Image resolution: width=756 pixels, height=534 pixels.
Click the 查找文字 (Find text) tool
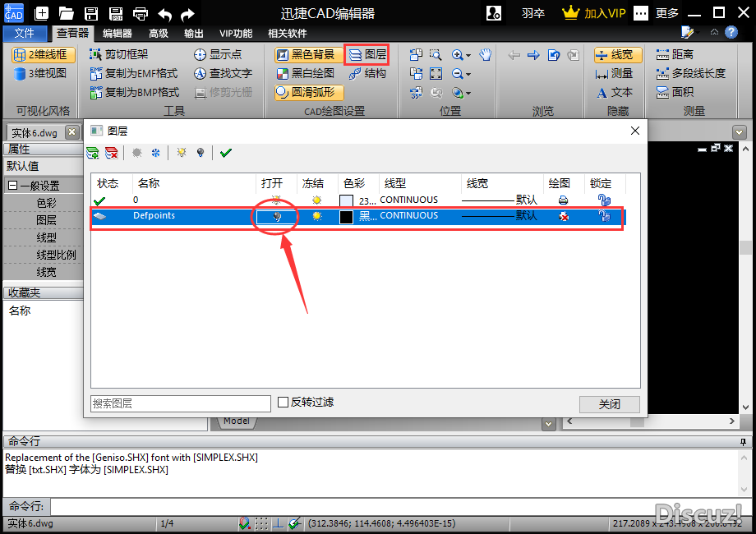(x=222, y=73)
